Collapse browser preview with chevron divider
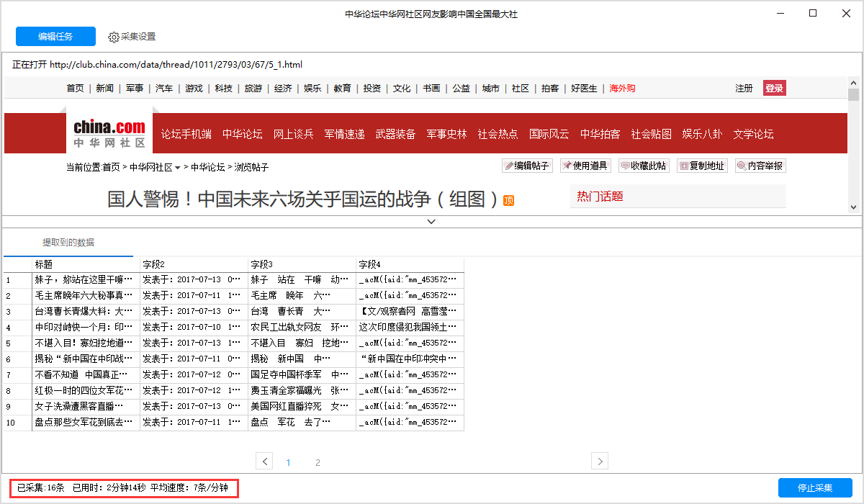Screen dimensions: 864x504 431,221
